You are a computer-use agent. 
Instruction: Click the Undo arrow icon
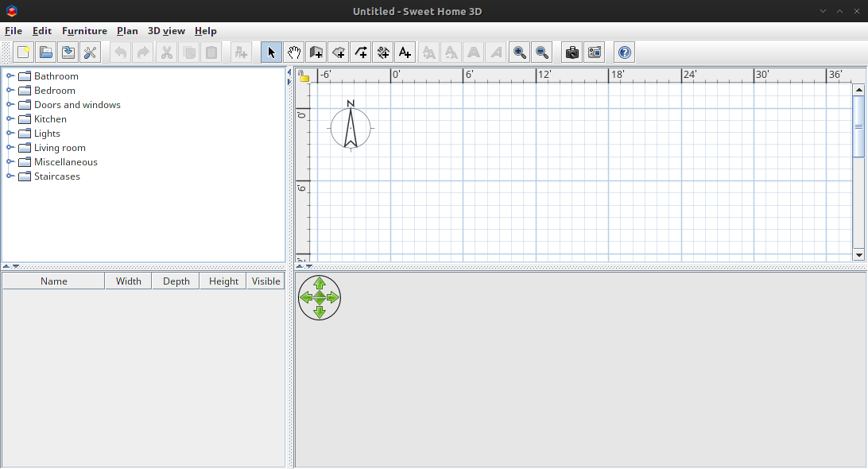click(x=121, y=52)
